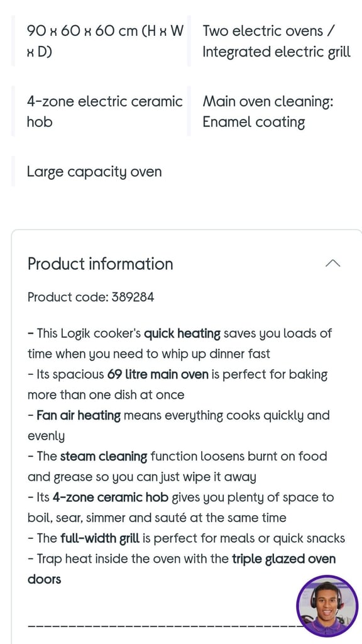Click the bold Fan air heating text
The height and width of the screenshot is (644, 362).
[79, 416]
